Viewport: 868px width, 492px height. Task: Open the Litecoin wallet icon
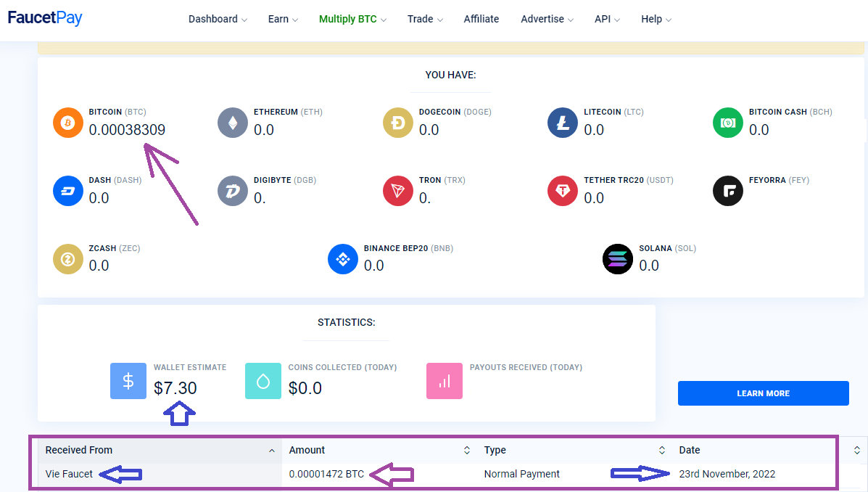(563, 123)
